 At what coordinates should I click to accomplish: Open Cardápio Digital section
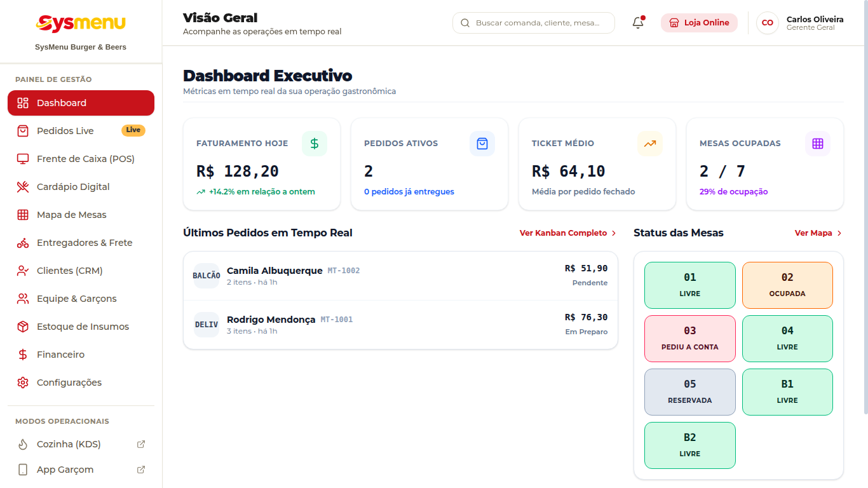[x=81, y=187]
